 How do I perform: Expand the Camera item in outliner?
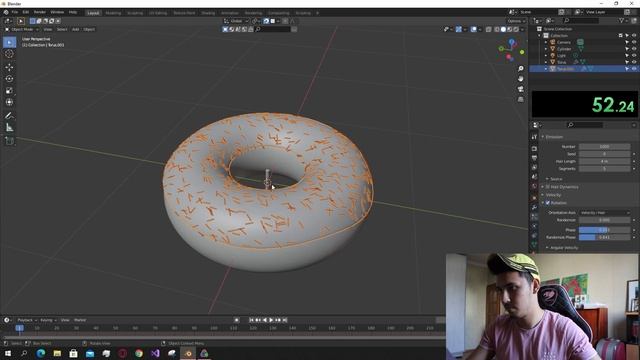coord(546,42)
